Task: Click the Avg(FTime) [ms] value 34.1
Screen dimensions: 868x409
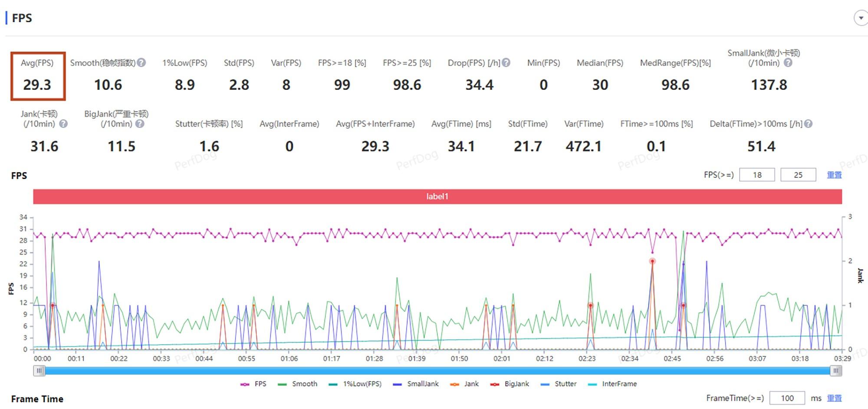Action: [x=461, y=146]
